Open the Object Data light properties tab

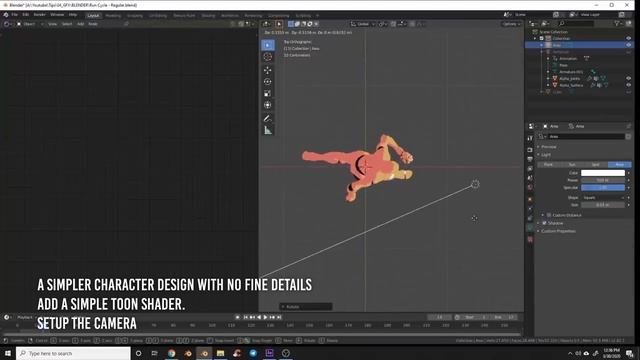coord(530,228)
